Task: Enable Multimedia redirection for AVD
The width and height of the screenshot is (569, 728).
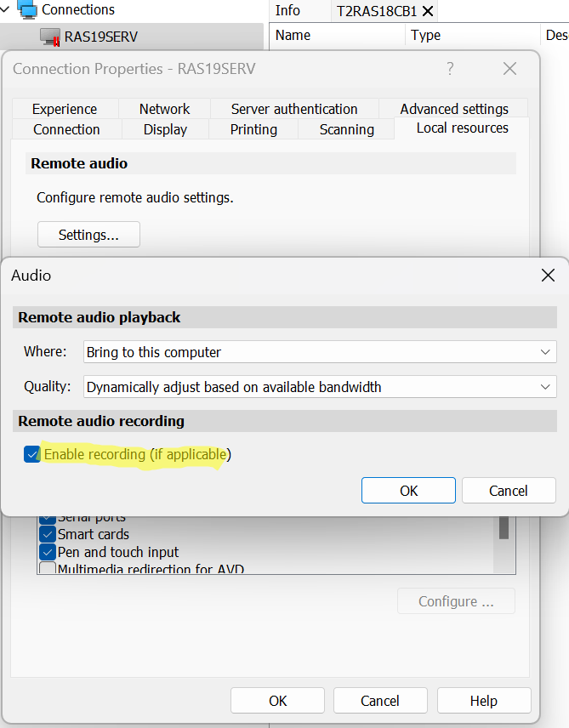Action: tap(47, 569)
